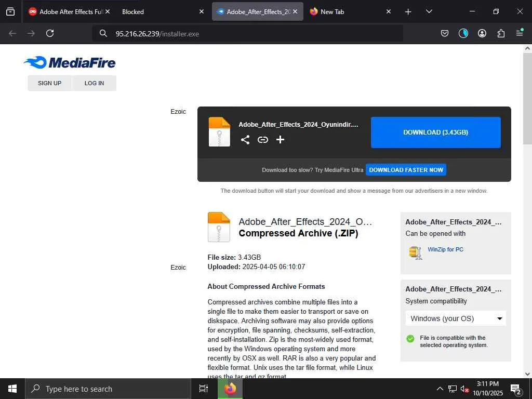
Task: Click the Can be opened with text
Action: (435, 233)
